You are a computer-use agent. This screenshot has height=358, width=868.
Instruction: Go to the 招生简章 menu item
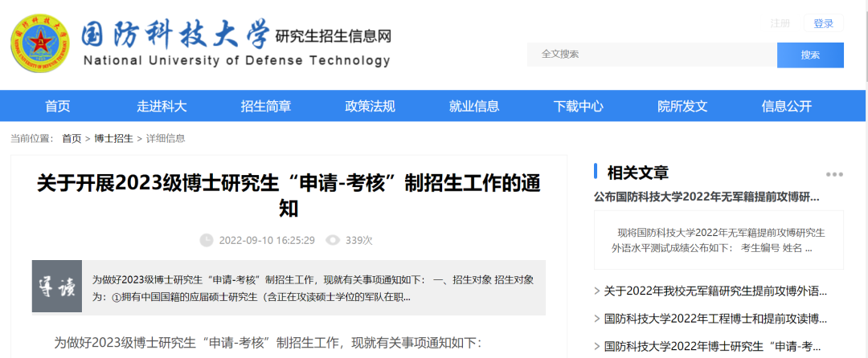click(x=266, y=106)
